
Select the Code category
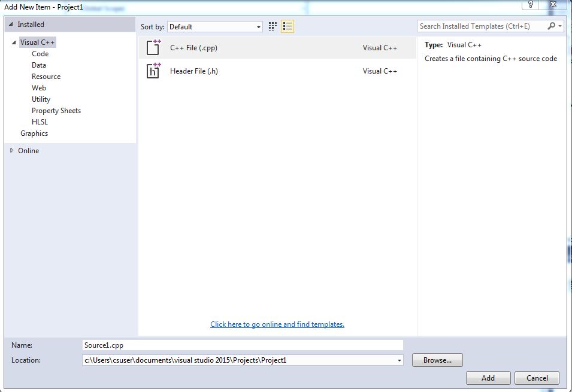(x=40, y=54)
